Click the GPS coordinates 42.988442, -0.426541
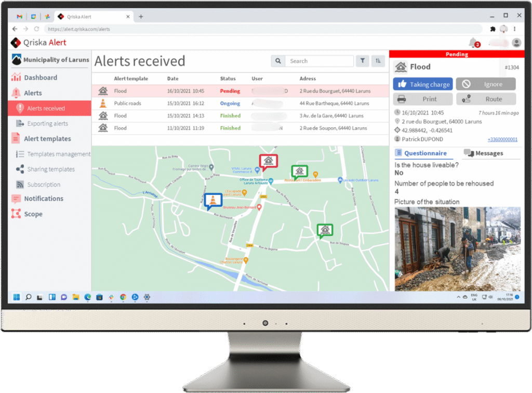This screenshot has width=532, height=393. tap(427, 130)
